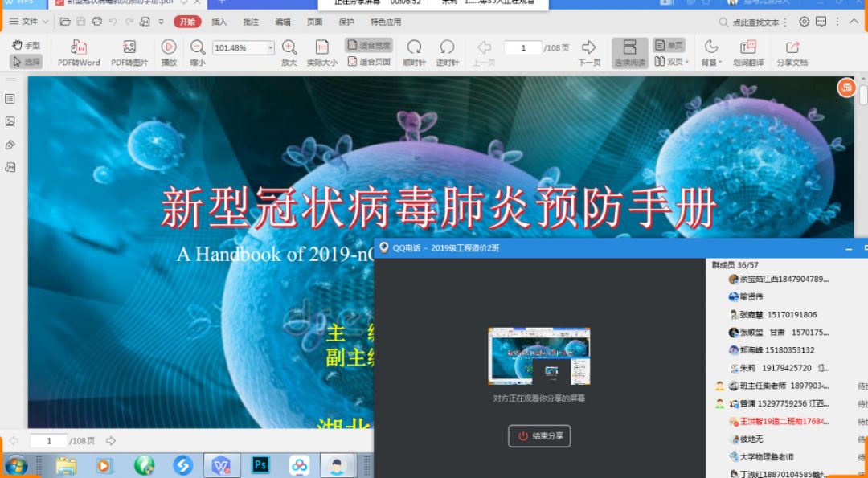This screenshot has width=868, height=478.
Task: Click orange floating tool button top-right
Action: (x=846, y=88)
